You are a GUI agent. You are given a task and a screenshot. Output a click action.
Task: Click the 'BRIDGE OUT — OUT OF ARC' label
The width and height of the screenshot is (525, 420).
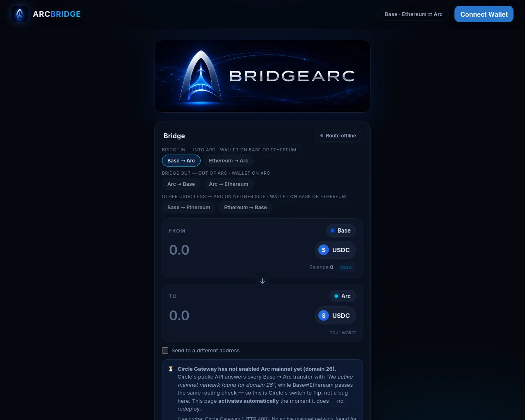click(216, 173)
